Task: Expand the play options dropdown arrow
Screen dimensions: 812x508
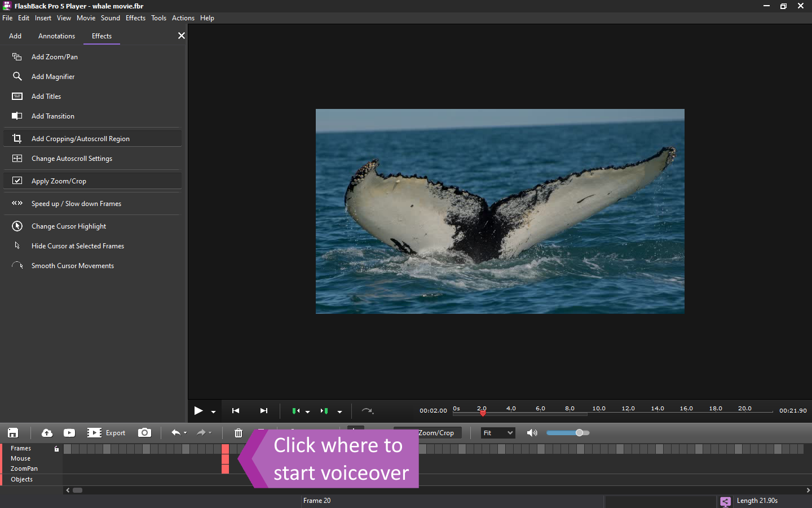Action: [213, 412]
